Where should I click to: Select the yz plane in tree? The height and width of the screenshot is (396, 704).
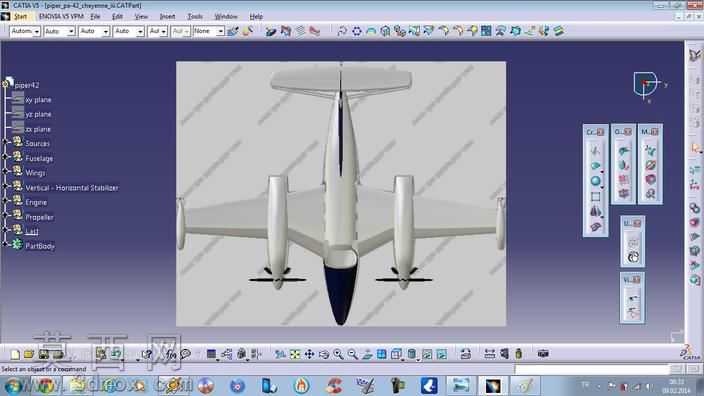click(38, 114)
